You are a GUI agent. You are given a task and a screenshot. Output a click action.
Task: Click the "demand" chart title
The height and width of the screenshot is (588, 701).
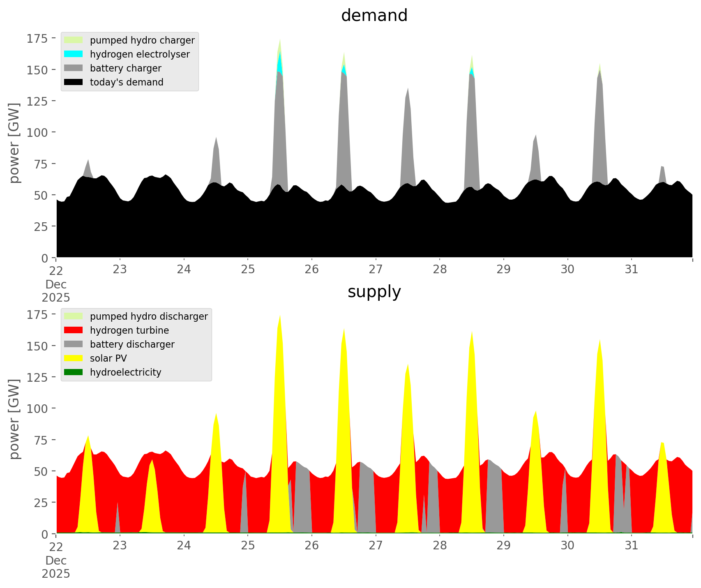[x=374, y=16]
